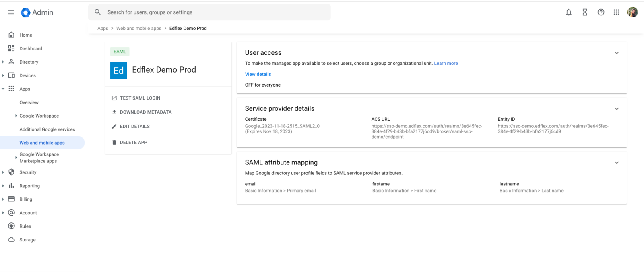Open the Google apps grid
This screenshot has width=644, height=272.
616,12
